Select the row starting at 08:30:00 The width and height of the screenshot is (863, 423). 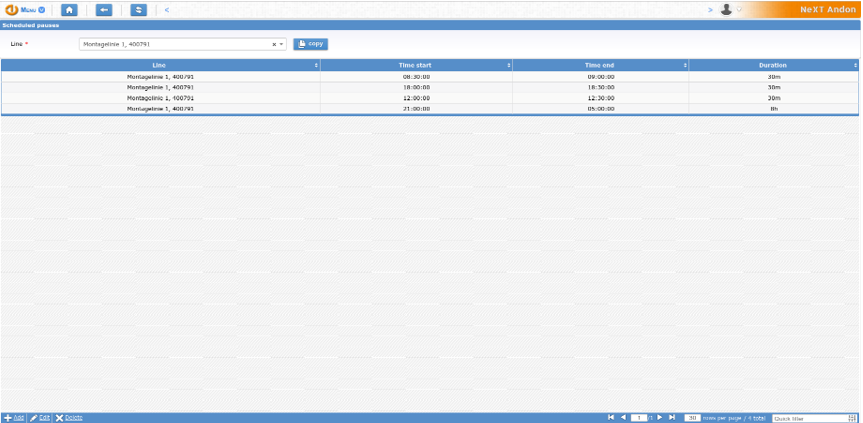coord(416,76)
